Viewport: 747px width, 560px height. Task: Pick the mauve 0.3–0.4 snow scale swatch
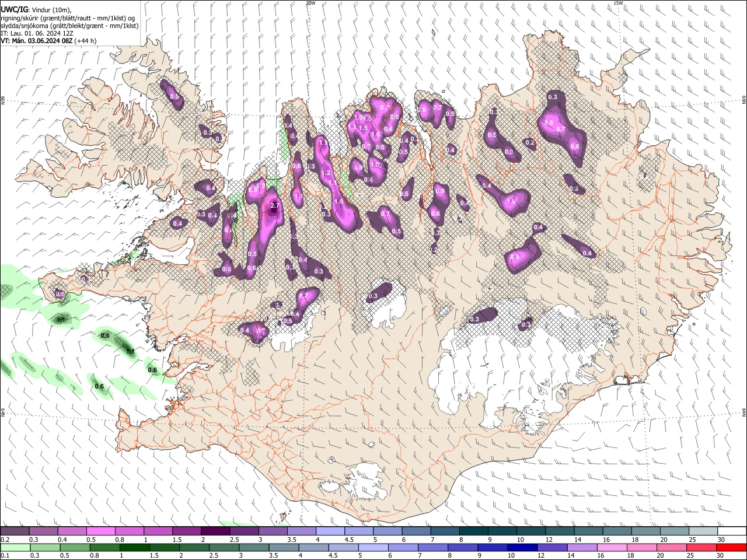[43, 531]
